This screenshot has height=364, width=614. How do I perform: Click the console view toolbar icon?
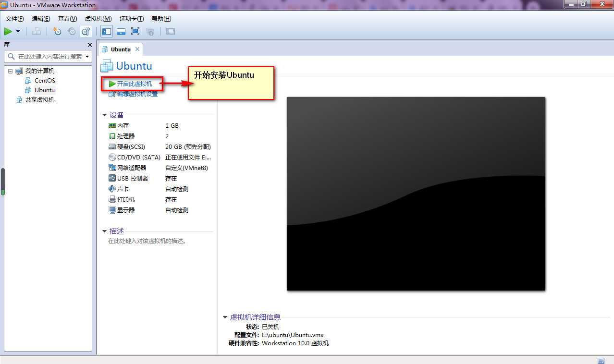171,31
